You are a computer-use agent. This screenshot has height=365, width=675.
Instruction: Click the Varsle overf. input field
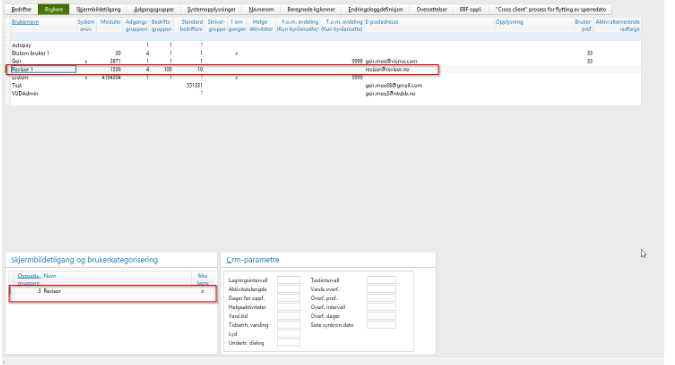[381, 289]
